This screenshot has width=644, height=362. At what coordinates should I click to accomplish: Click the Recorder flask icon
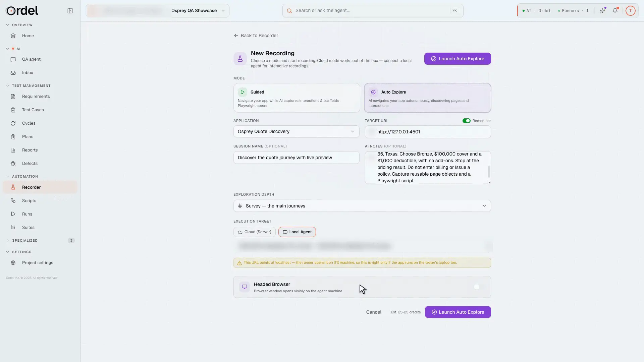click(13, 187)
